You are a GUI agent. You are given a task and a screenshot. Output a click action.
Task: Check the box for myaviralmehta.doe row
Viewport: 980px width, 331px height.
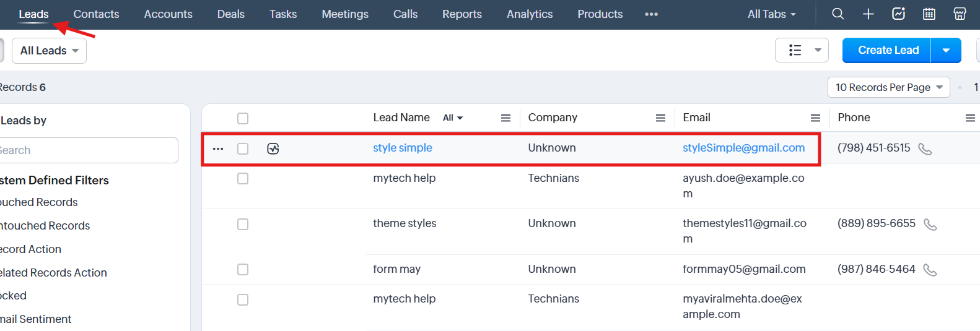(x=243, y=299)
